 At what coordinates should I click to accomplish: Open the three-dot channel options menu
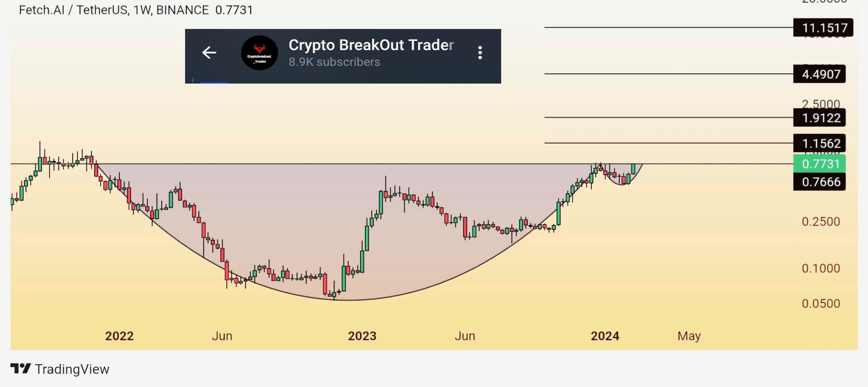click(x=480, y=53)
